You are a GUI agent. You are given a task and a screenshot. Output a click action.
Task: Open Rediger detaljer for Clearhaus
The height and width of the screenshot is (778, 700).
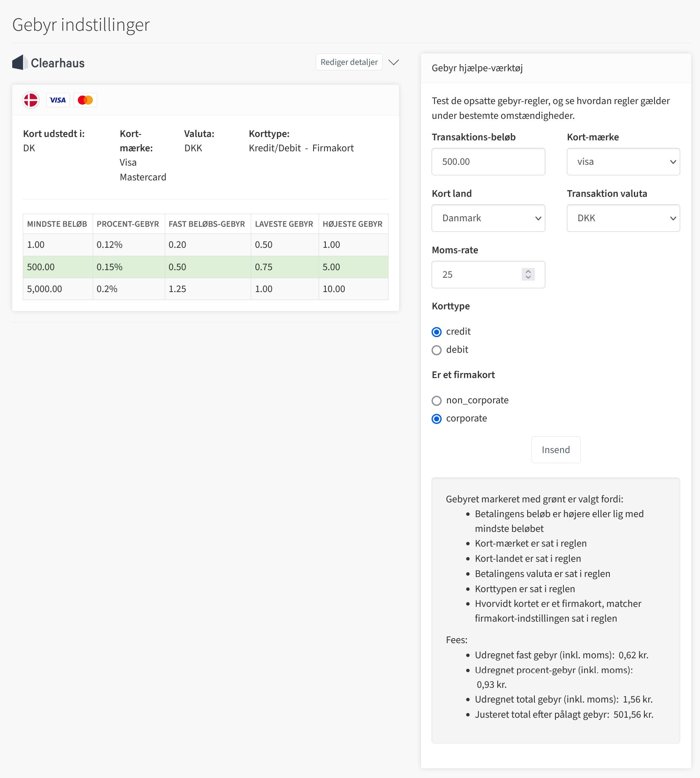coord(349,62)
